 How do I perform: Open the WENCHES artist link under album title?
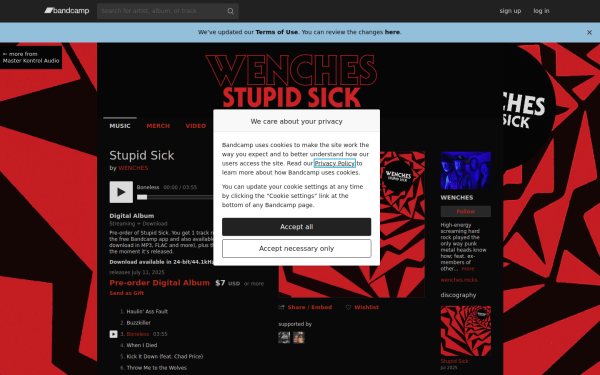tap(133, 168)
